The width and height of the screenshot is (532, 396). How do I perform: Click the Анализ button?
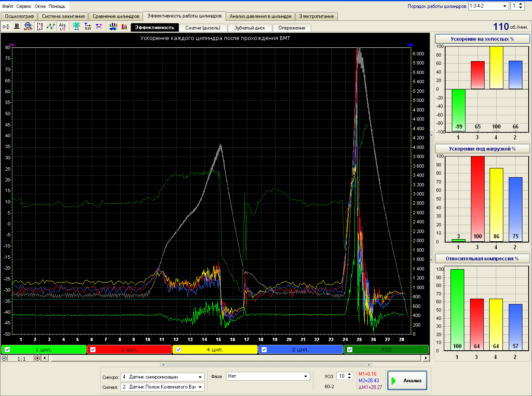coord(407,380)
